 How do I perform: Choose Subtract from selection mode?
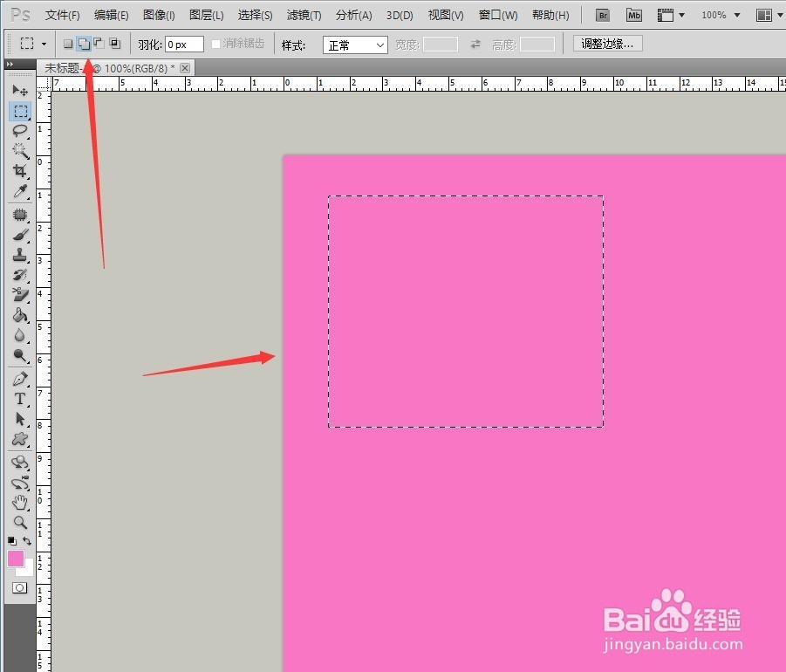[x=99, y=44]
